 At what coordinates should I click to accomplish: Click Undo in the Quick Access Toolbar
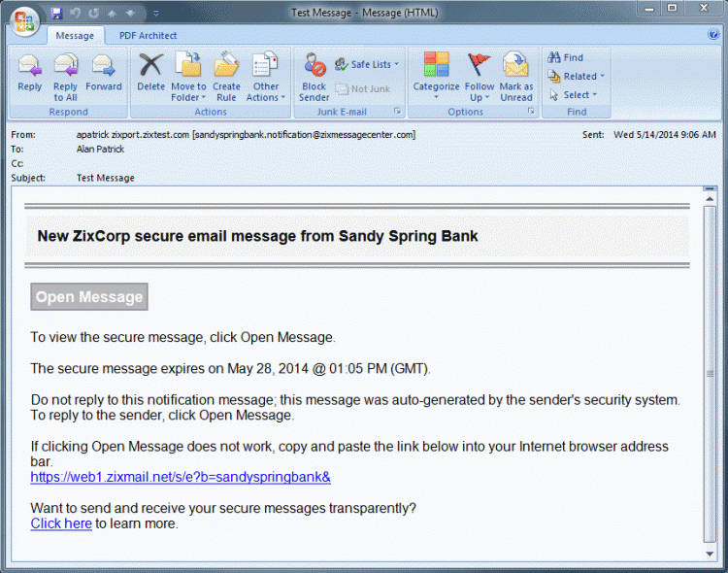[75, 14]
